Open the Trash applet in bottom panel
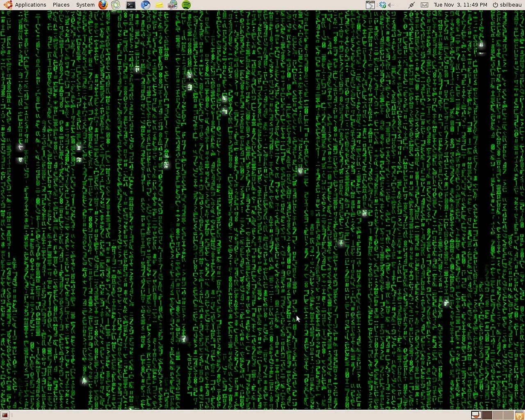 click(x=519, y=415)
